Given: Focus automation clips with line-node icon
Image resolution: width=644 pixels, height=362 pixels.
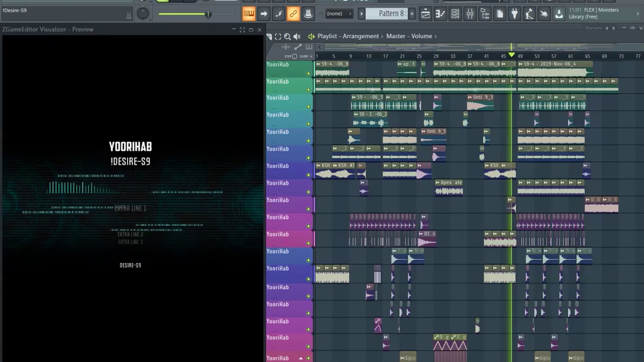Looking at the screenshot, I should point(298,47).
